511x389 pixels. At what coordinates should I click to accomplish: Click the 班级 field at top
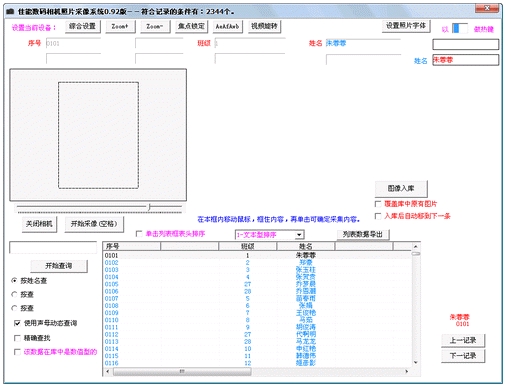250,43
